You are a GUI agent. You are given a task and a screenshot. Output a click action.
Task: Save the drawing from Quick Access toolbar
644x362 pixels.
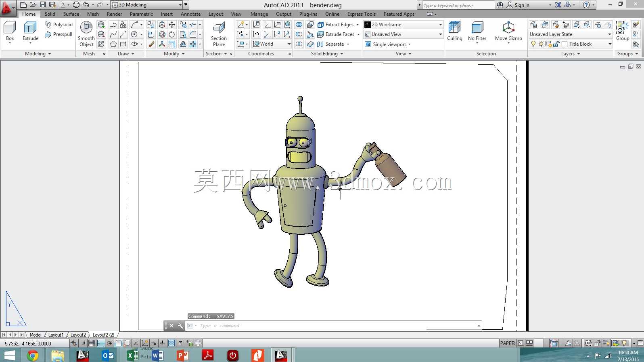42,5
